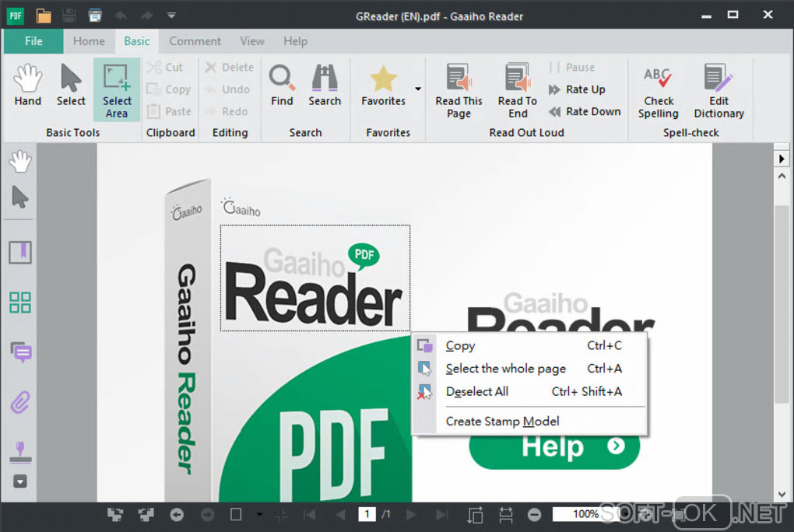This screenshot has width=794, height=532.
Task: Click Undo in Editing group
Action: coord(227,89)
